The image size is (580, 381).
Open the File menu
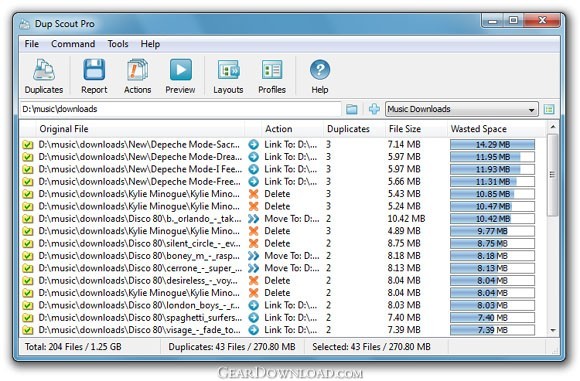[x=31, y=44]
